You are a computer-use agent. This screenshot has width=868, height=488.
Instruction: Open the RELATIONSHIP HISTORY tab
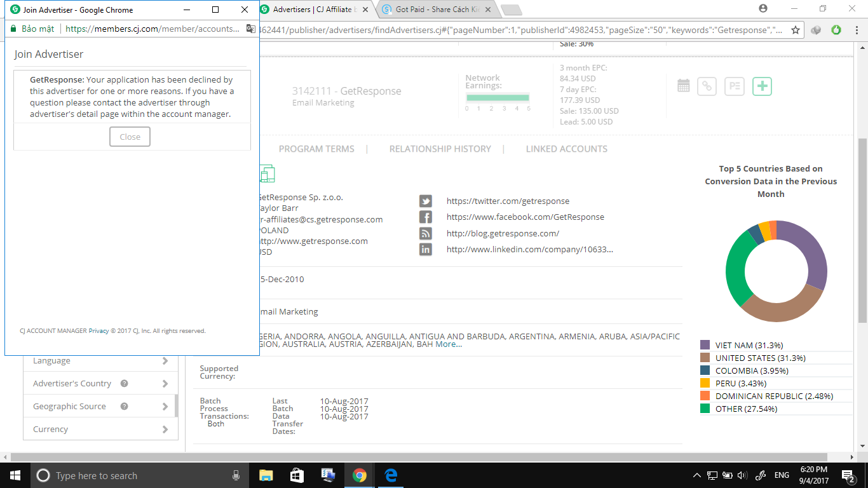440,149
